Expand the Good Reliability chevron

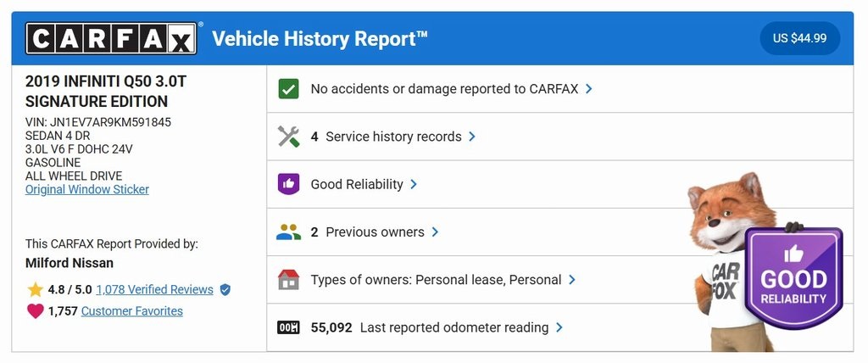(x=414, y=184)
